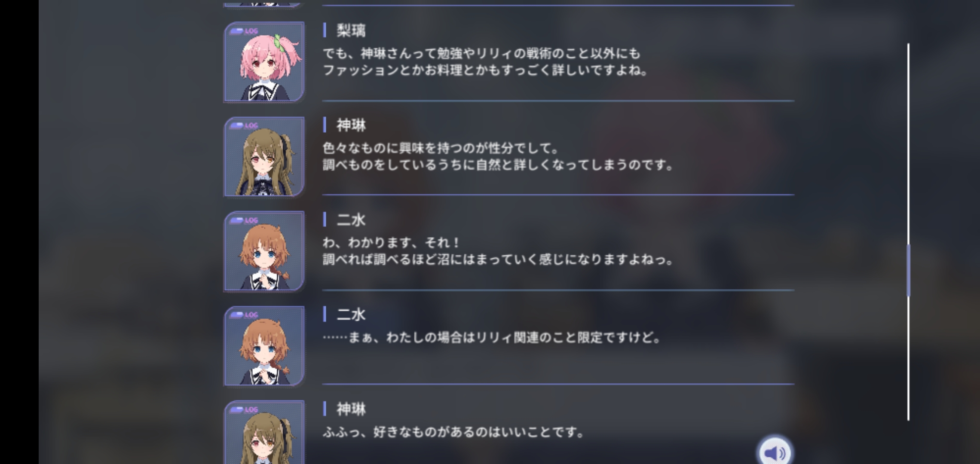Click LOG badge on second 二水 portrait
Screen dimensions: 980x464
244,314
